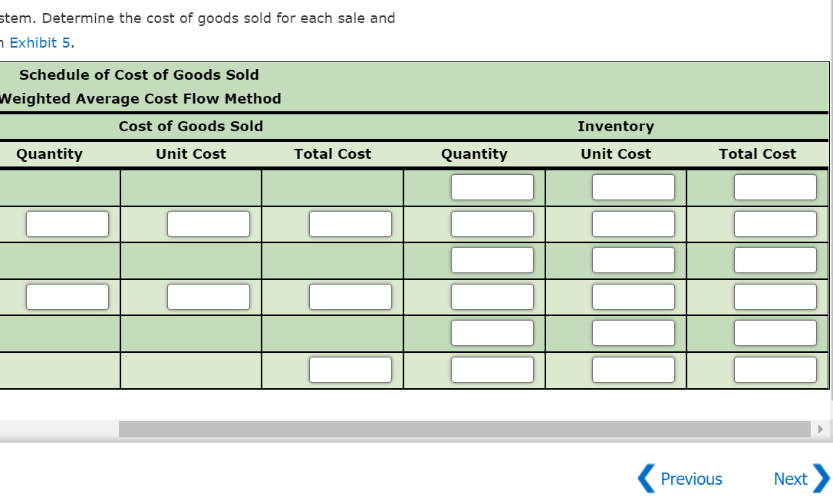
Task: Click the Total Cost field in the first sale row
Action: [350, 223]
